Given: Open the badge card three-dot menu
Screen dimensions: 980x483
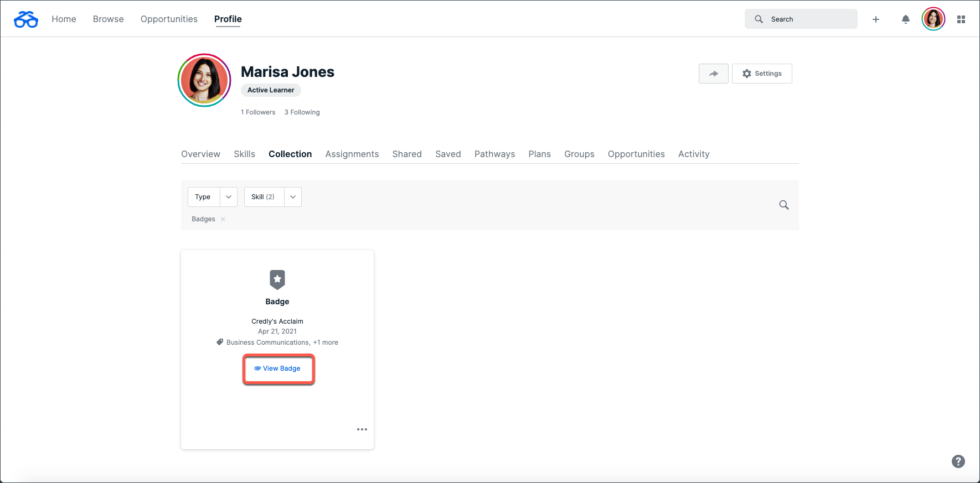Looking at the screenshot, I should [362, 429].
